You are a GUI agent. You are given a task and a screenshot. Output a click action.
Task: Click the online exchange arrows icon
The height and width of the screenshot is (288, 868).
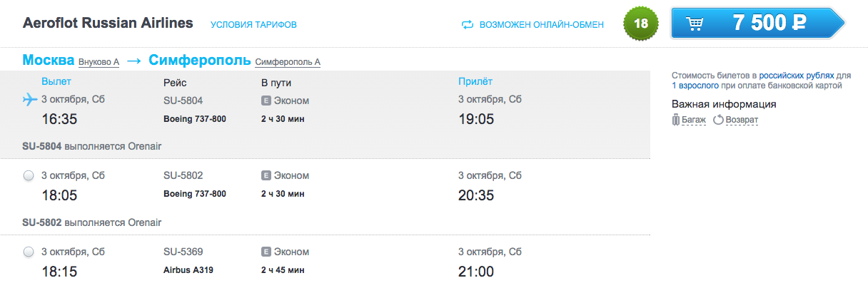pyautogui.click(x=468, y=24)
